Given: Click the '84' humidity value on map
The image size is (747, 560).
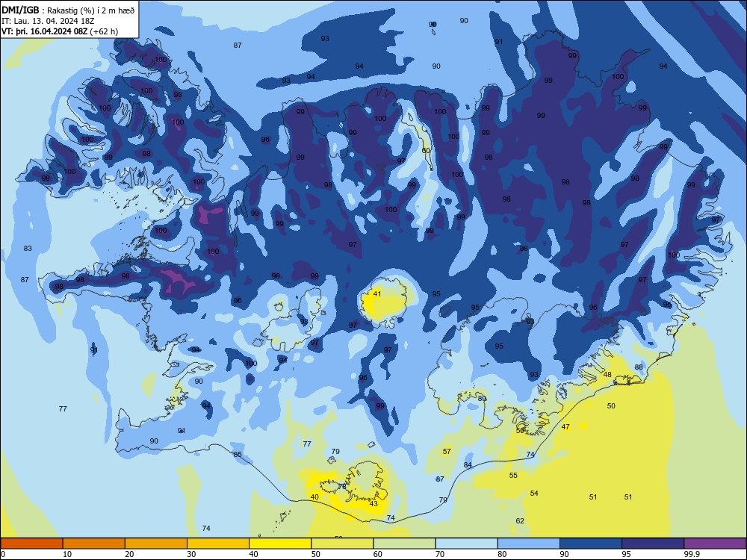Looking at the screenshot, I should [468, 464].
